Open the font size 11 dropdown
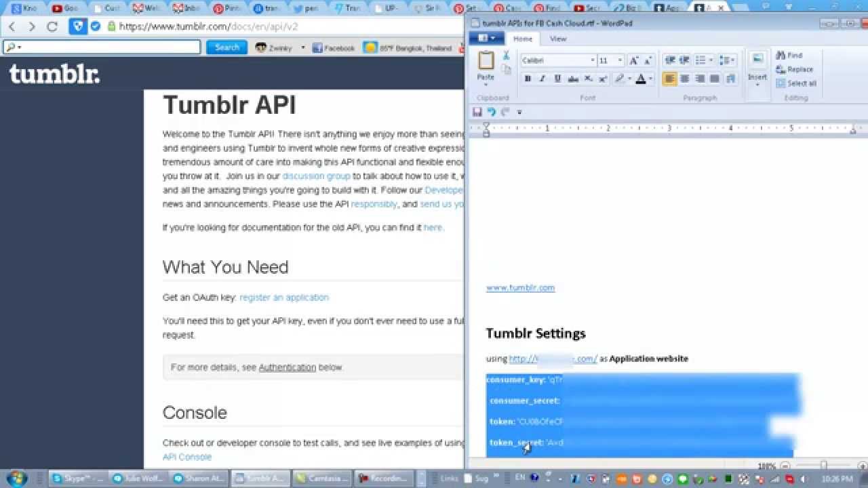Screen dimensions: 868x488 tap(620, 60)
